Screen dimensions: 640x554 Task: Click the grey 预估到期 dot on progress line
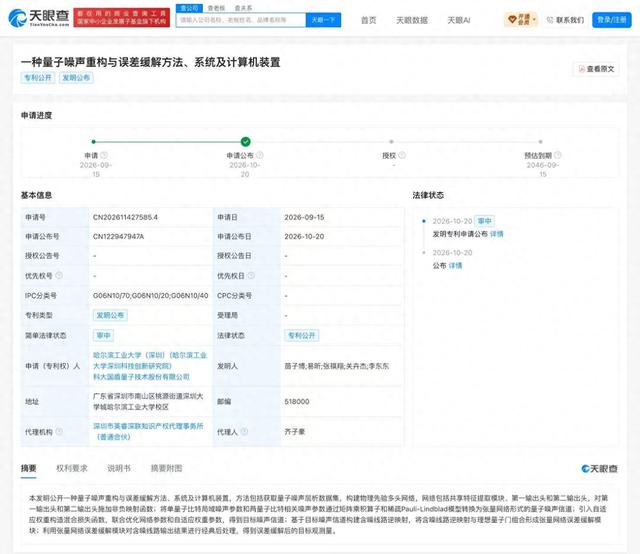540,142
